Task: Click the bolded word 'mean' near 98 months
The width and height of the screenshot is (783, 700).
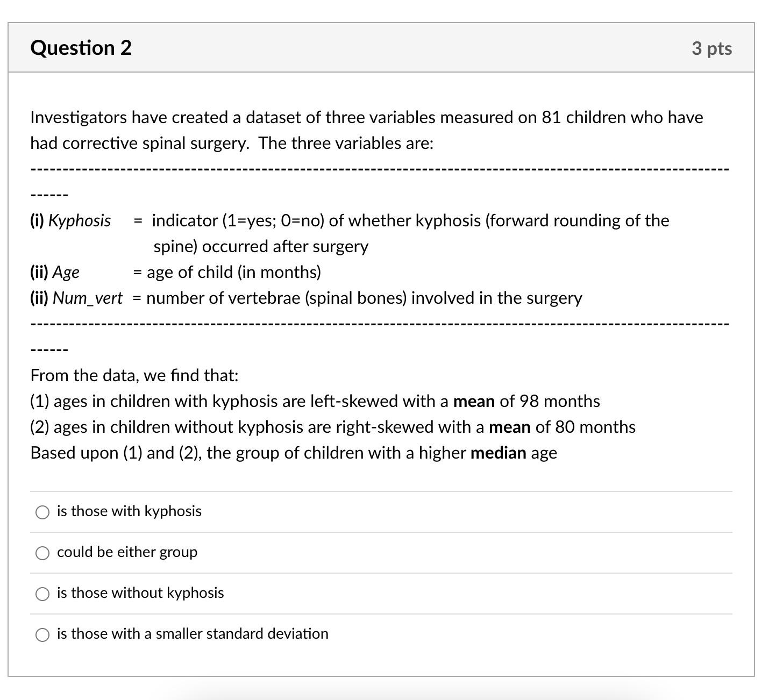Action: pos(474,402)
